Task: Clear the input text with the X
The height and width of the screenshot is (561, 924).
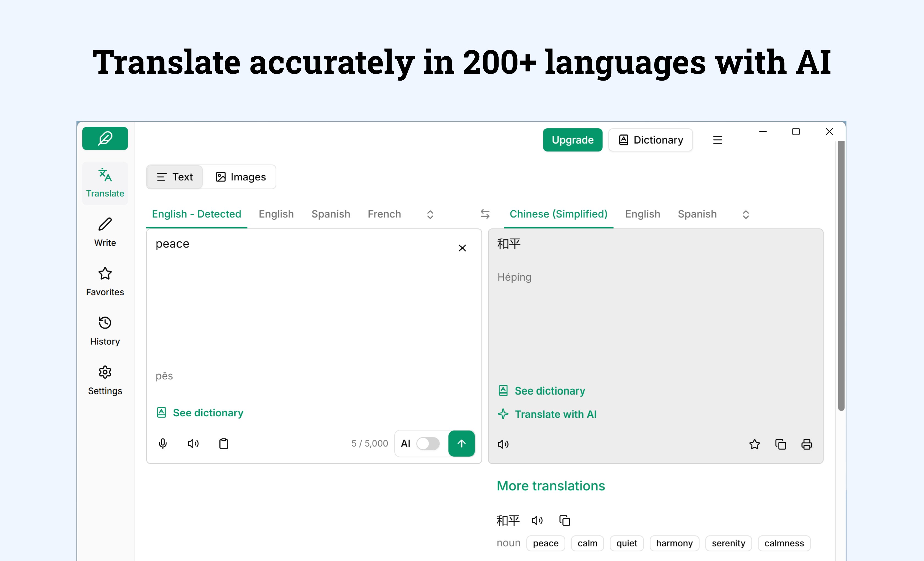Action: click(462, 248)
